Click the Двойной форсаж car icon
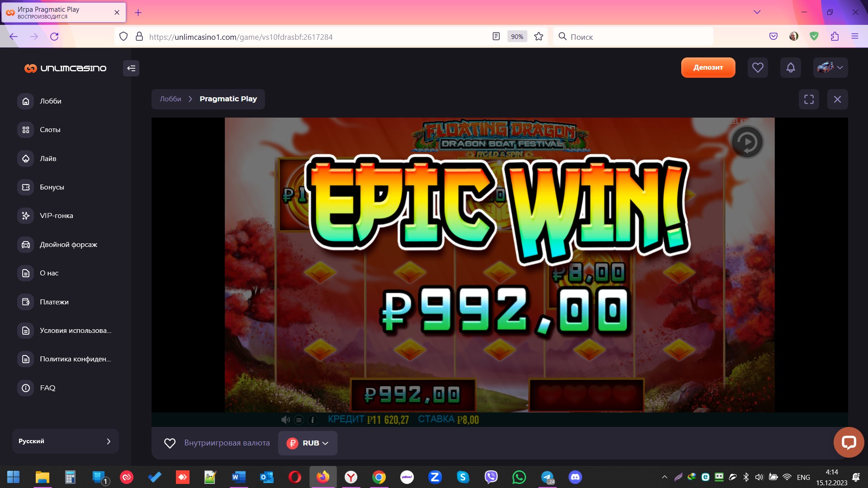 26,245
